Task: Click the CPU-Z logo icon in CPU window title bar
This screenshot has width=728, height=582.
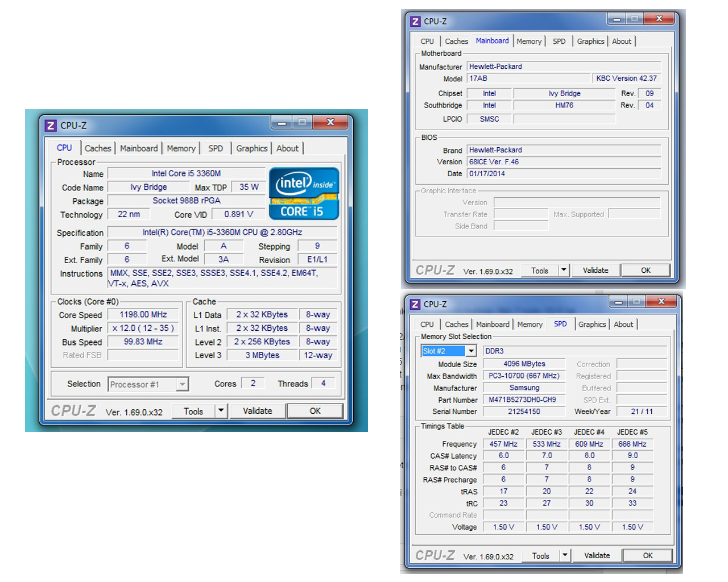Action: [x=51, y=126]
